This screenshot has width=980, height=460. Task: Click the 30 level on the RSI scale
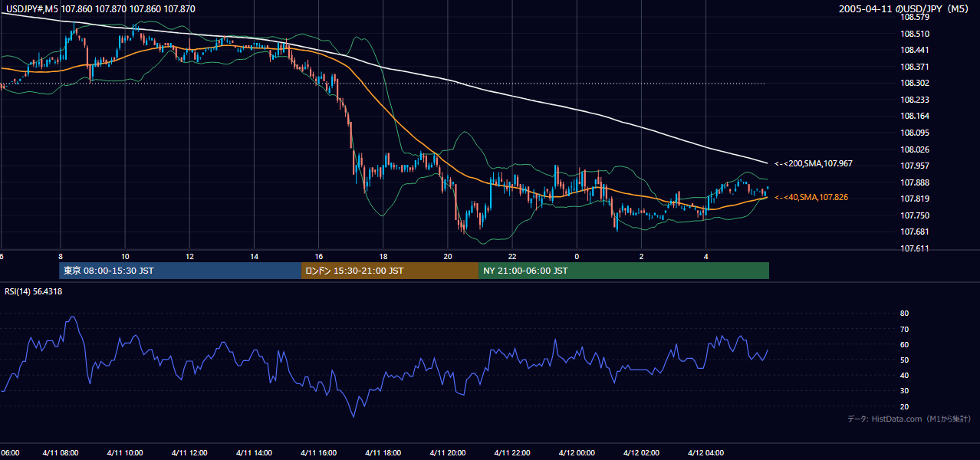click(904, 391)
